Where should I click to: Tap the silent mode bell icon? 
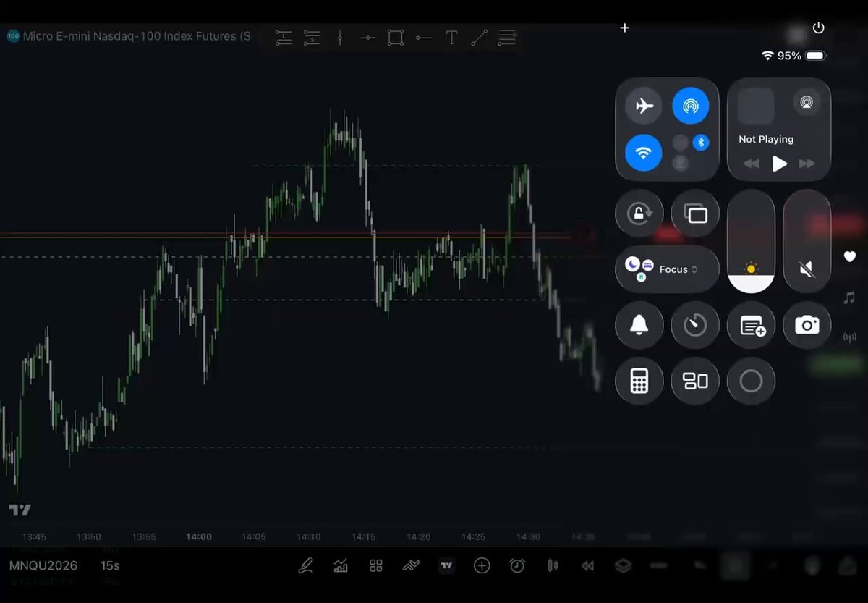[x=639, y=325]
